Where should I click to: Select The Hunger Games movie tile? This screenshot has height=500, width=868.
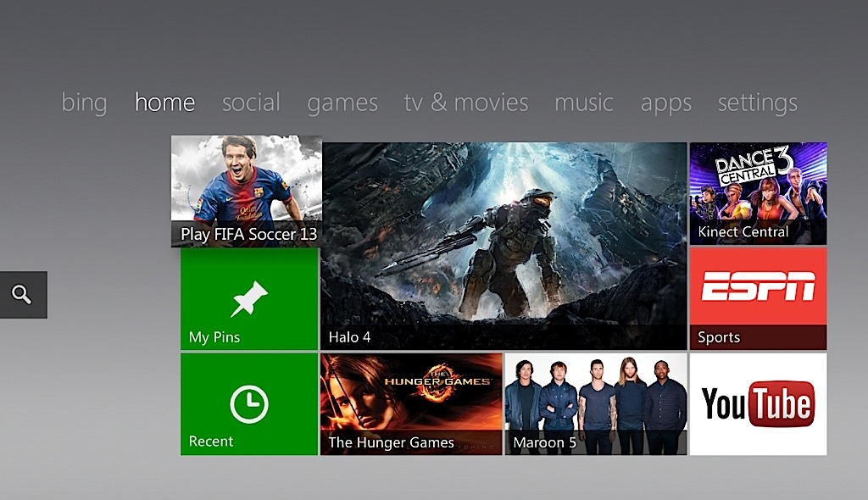(411, 404)
